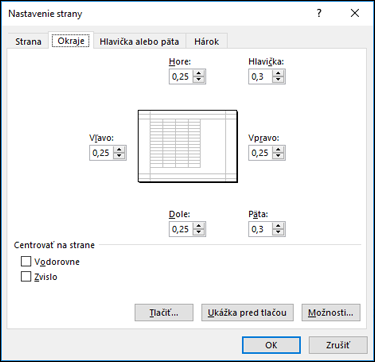375x362 pixels.
Task: Click the help question mark icon
Action: [x=319, y=13]
